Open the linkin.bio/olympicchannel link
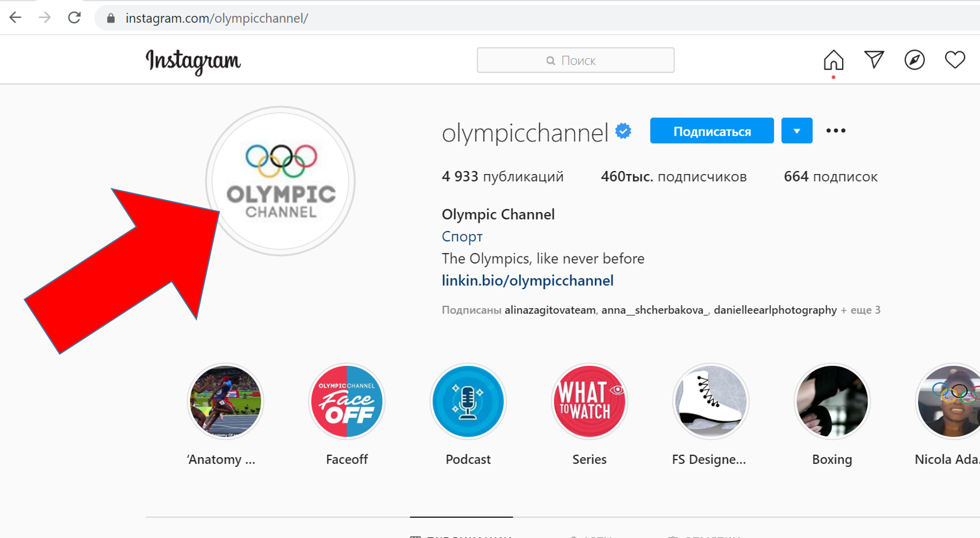The height and width of the screenshot is (538, 980). [x=527, y=280]
